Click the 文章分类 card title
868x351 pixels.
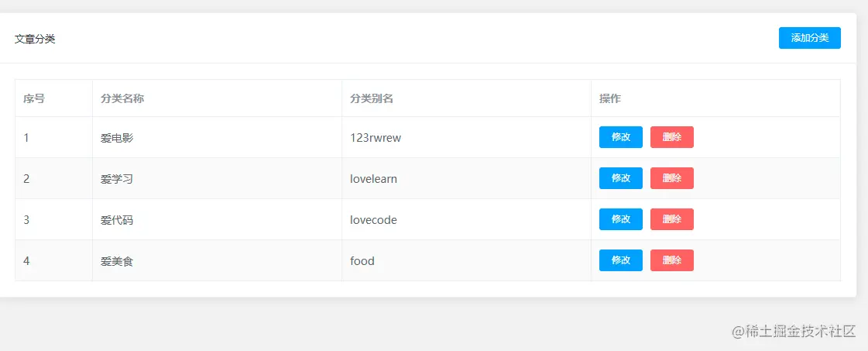35,39
